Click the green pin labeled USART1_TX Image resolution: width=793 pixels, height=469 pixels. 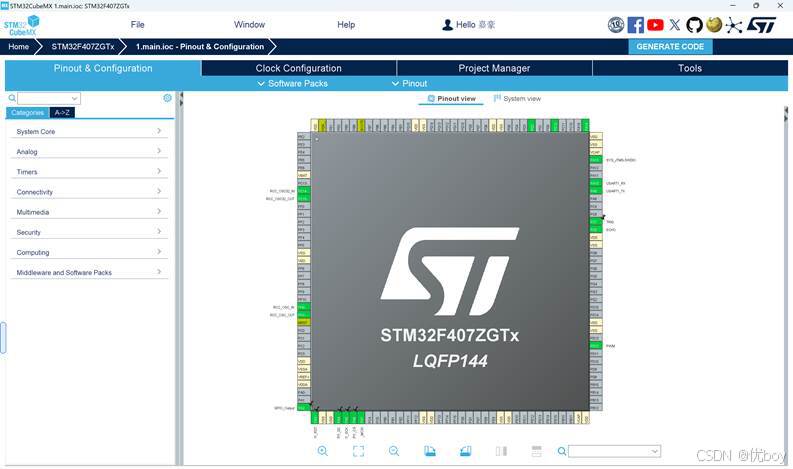pos(596,191)
